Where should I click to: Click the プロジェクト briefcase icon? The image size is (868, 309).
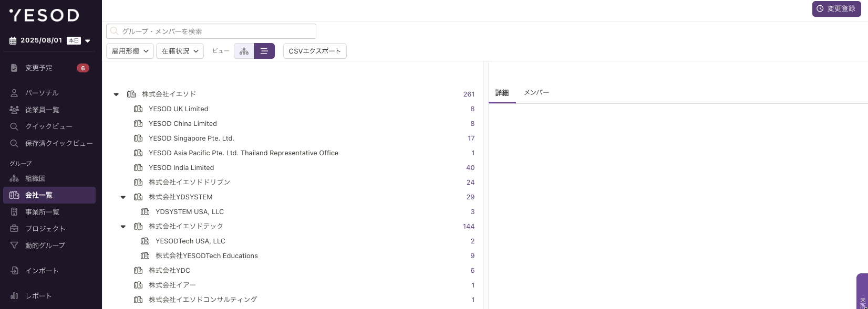click(x=14, y=229)
